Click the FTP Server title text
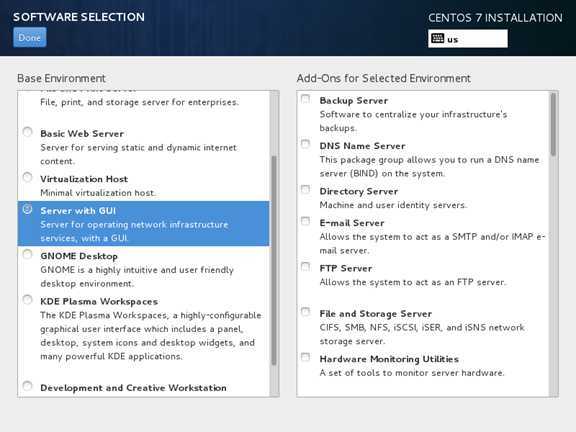 [x=346, y=269]
